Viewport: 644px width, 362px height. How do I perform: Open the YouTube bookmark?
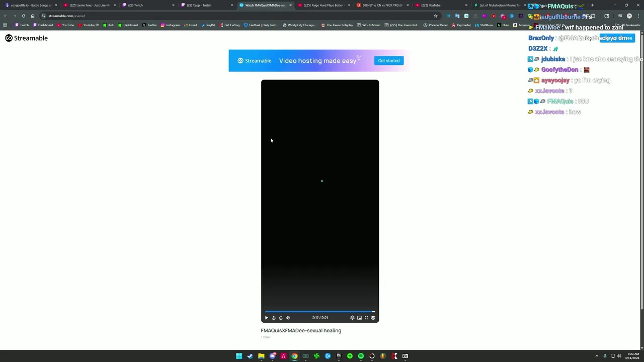(x=65, y=25)
